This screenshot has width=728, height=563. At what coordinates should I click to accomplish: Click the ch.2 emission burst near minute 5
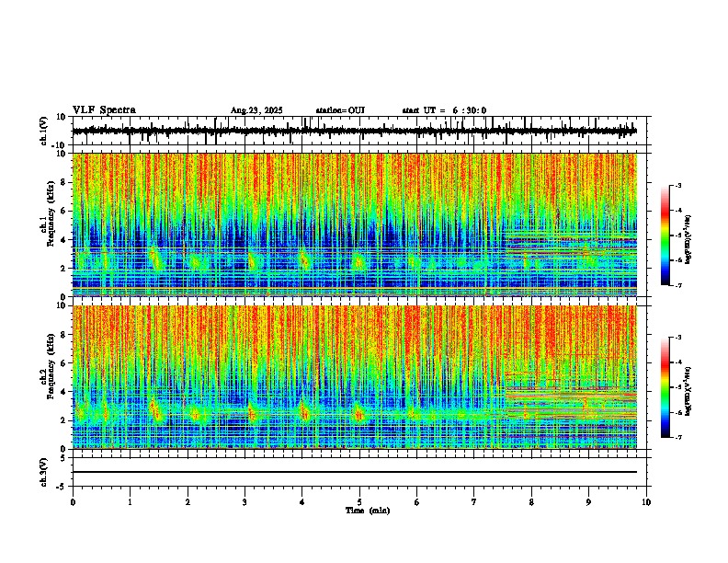[358, 413]
